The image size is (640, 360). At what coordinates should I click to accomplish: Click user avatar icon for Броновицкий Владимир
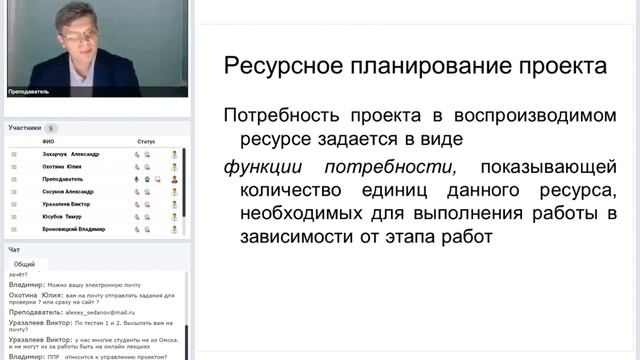pos(174,229)
